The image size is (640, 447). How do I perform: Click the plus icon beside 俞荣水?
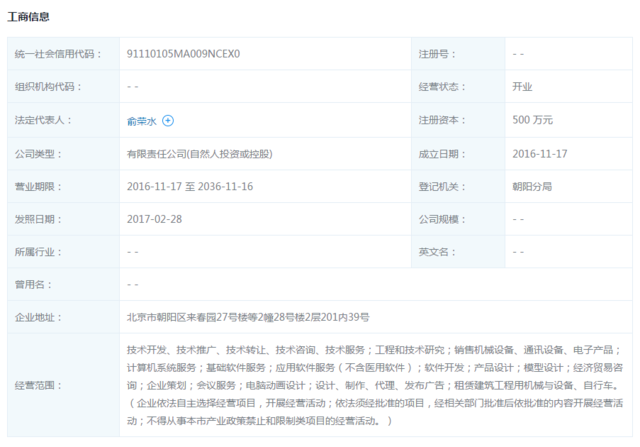[168, 121]
